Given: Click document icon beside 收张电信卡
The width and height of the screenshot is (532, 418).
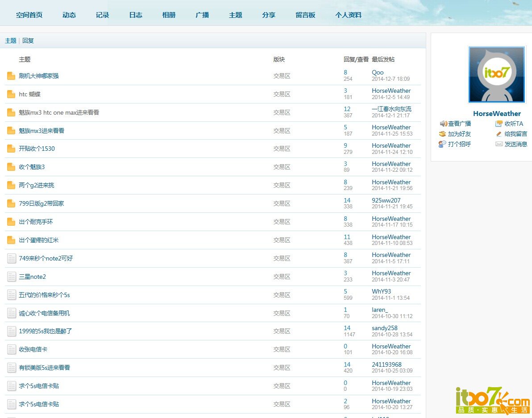Looking at the screenshot, I should (12, 349).
